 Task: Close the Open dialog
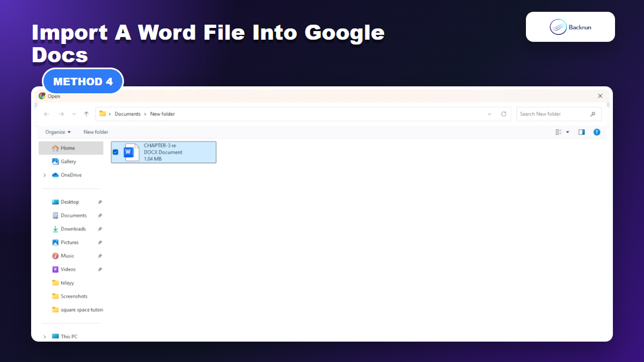(x=600, y=96)
